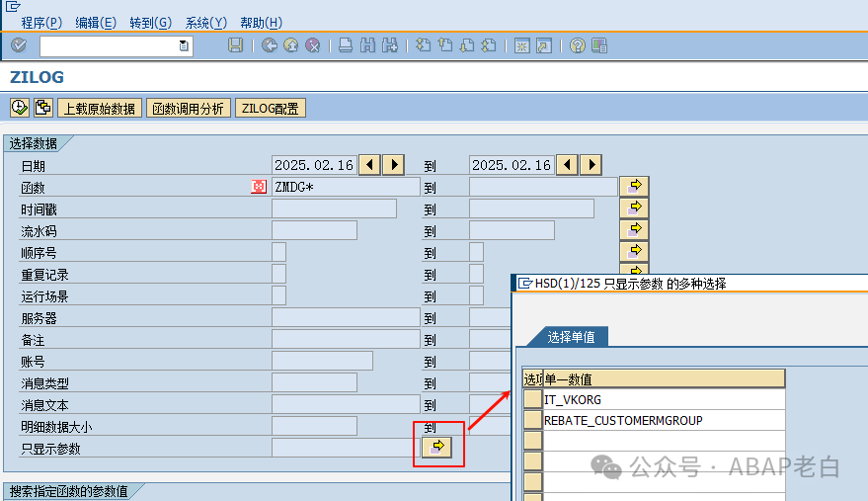Image resolution: width=868 pixels, height=501 pixels.
Task: Step the end 日期 forward one day
Action: pos(592,165)
